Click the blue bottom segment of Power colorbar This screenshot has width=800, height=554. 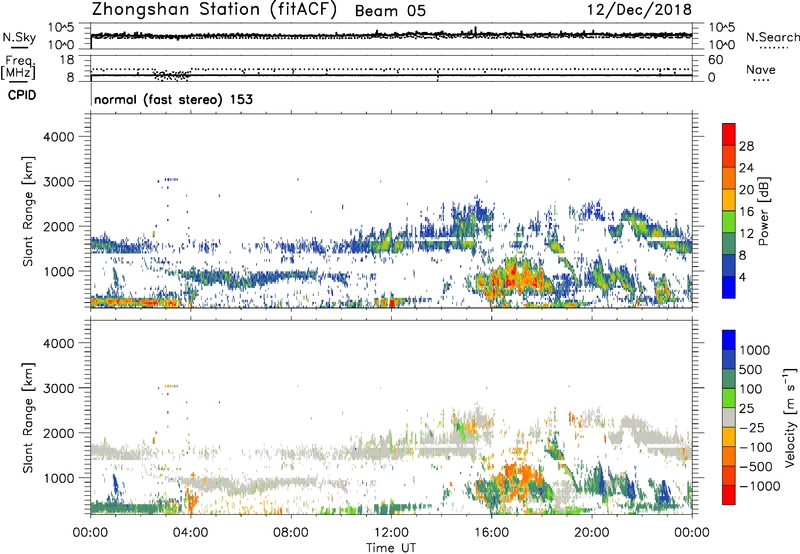(729, 288)
